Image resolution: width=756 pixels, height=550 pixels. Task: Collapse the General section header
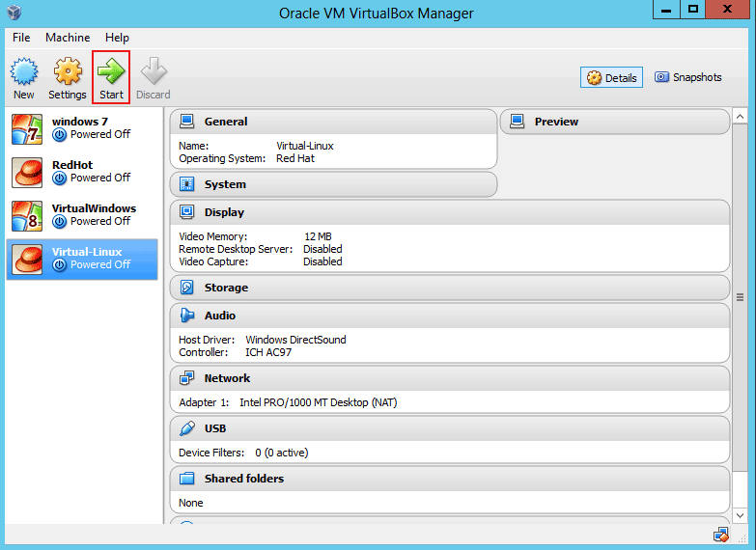[333, 122]
